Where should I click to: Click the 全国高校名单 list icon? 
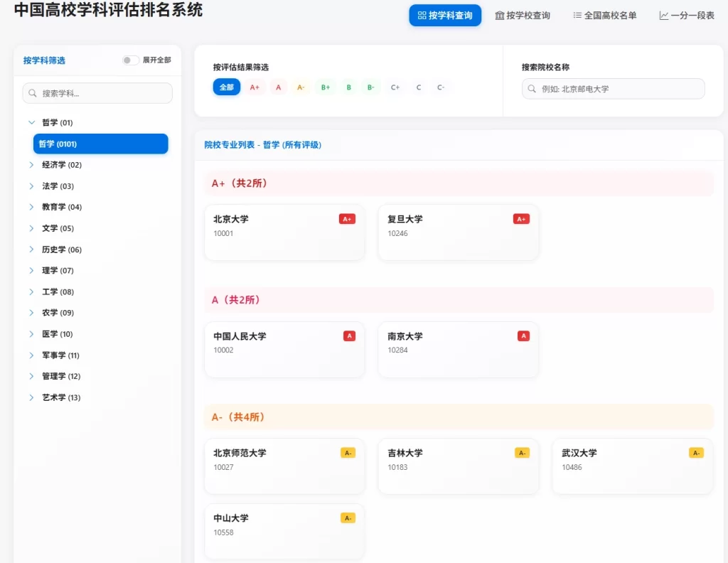(x=577, y=15)
